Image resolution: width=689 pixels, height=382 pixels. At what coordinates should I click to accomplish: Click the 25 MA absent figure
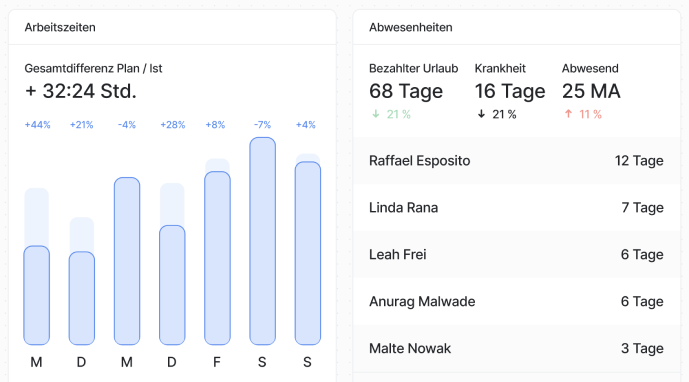pos(591,91)
